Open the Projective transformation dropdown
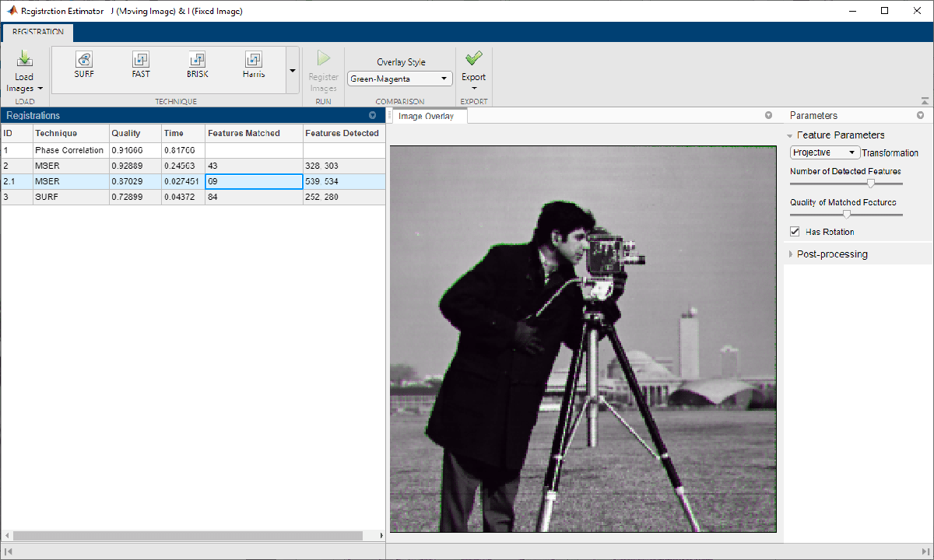934x560 pixels. 824,152
